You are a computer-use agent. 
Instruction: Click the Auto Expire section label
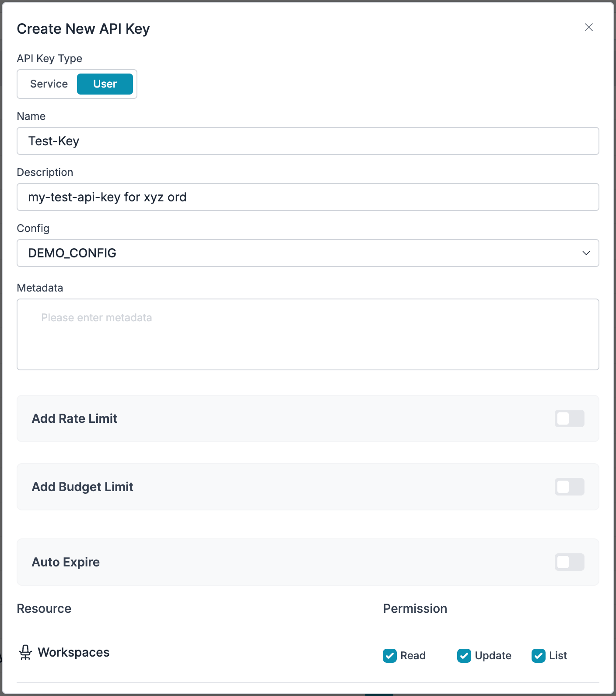pyautogui.click(x=66, y=562)
